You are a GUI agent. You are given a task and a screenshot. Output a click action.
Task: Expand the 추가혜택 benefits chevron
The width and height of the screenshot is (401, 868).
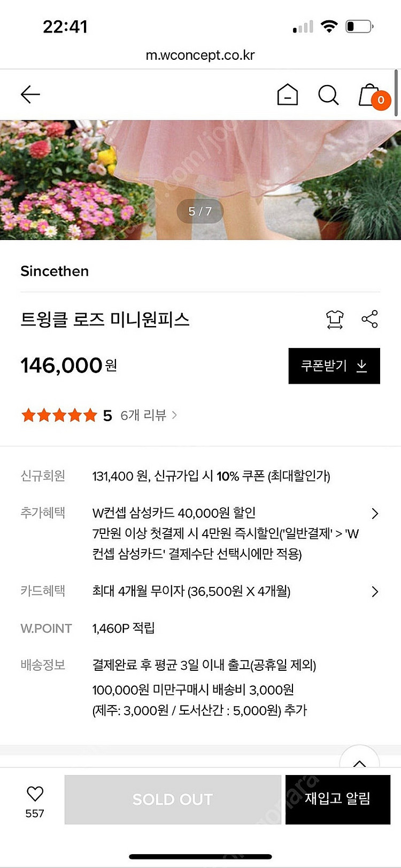pos(375,514)
